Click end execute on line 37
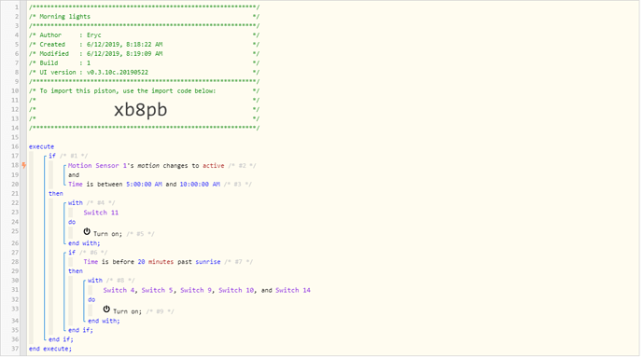Viewport: 644px width, 358px height. coord(50,349)
